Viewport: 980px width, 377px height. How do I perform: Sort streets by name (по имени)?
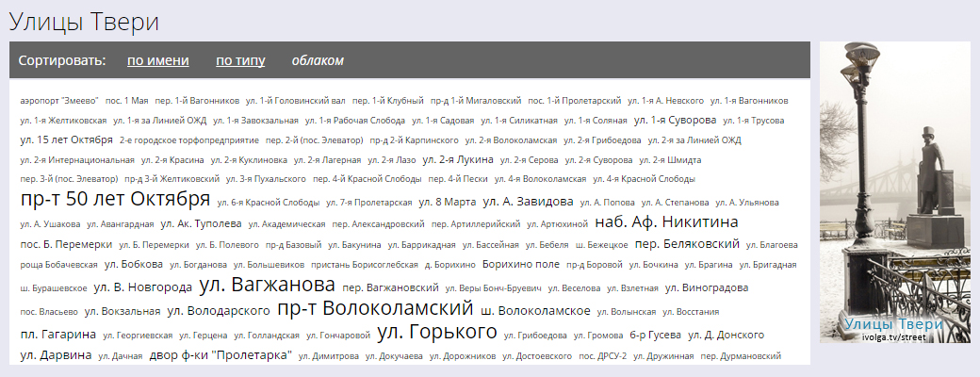coord(158,60)
